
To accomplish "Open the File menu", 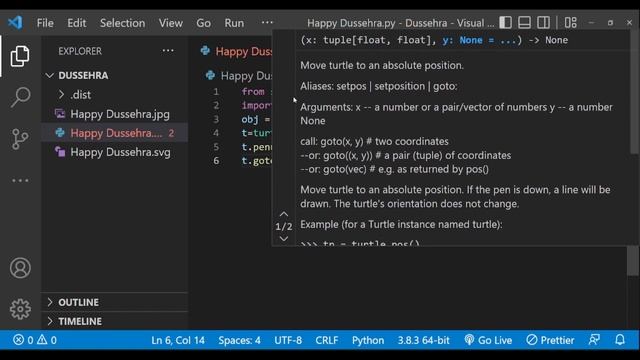I will 45,23.
